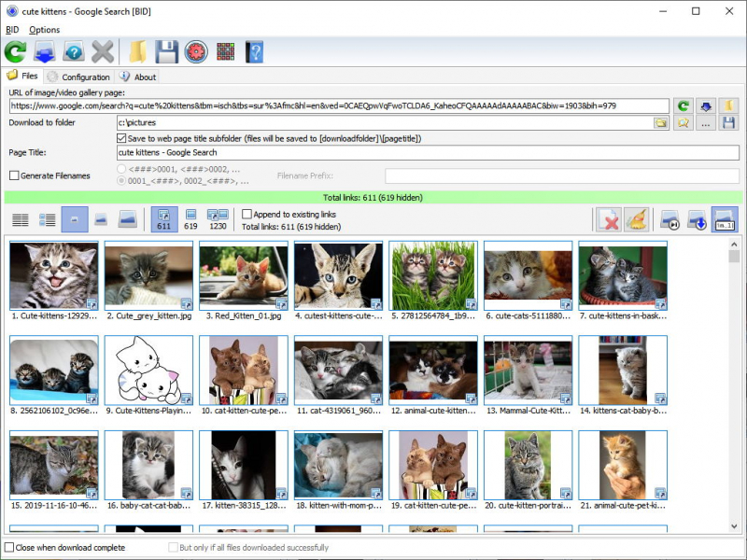Show the 619 embedded images filter
The height and width of the screenshot is (560, 747).
(190, 219)
